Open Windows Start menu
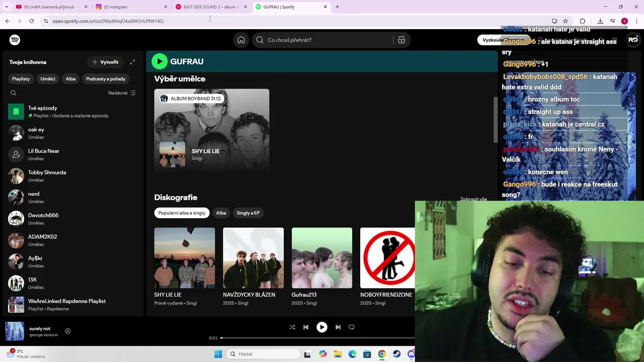The width and height of the screenshot is (644, 362). [218, 354]
